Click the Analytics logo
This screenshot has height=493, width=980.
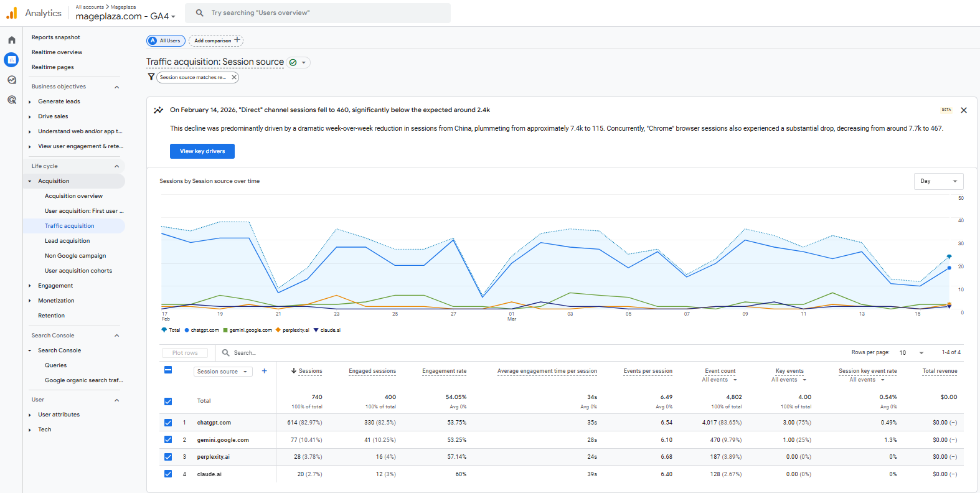12,13
